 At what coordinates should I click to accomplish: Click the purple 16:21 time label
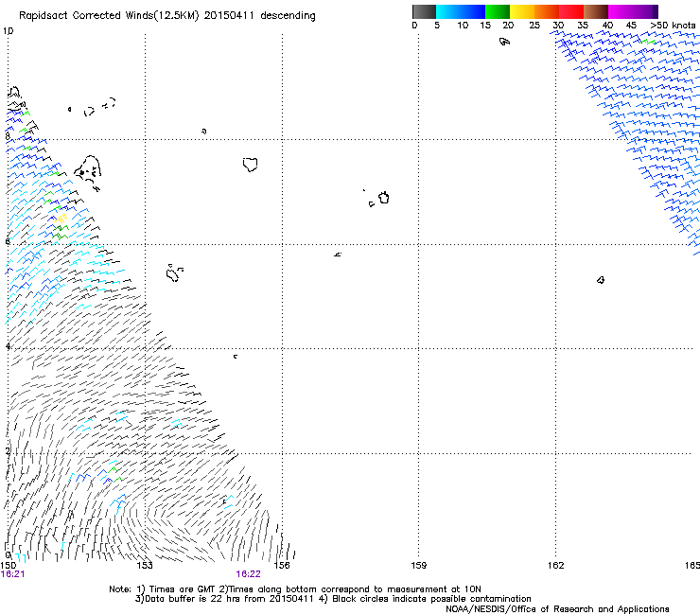click(x=12, y=574)
